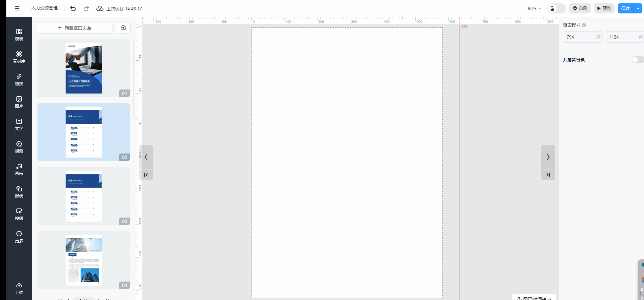Viewport: 644px width, 300px height.
Task: Open the 更多 more menu
Action: coord(19,237)
